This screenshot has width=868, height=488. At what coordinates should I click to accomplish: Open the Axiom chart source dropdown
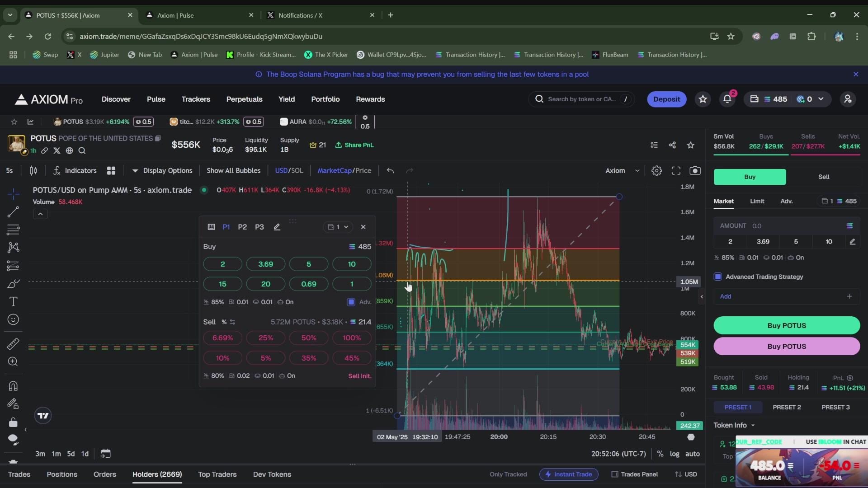tap(622, 170)
